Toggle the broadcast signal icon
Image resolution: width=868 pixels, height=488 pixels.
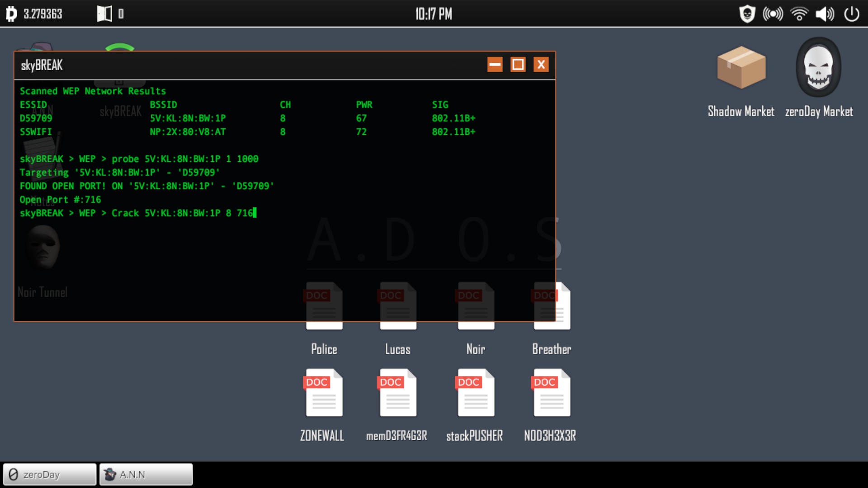click(x=773, y=14)
